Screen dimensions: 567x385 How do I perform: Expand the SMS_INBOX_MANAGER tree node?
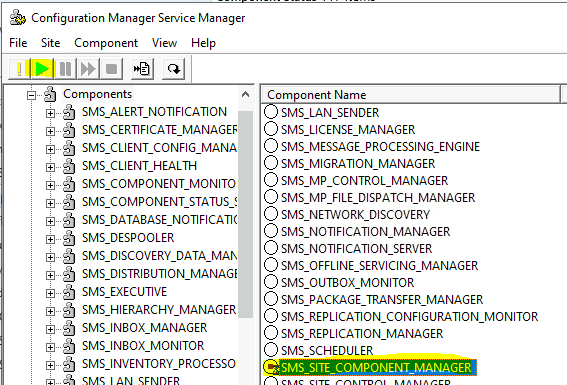(x=50, y=329)
